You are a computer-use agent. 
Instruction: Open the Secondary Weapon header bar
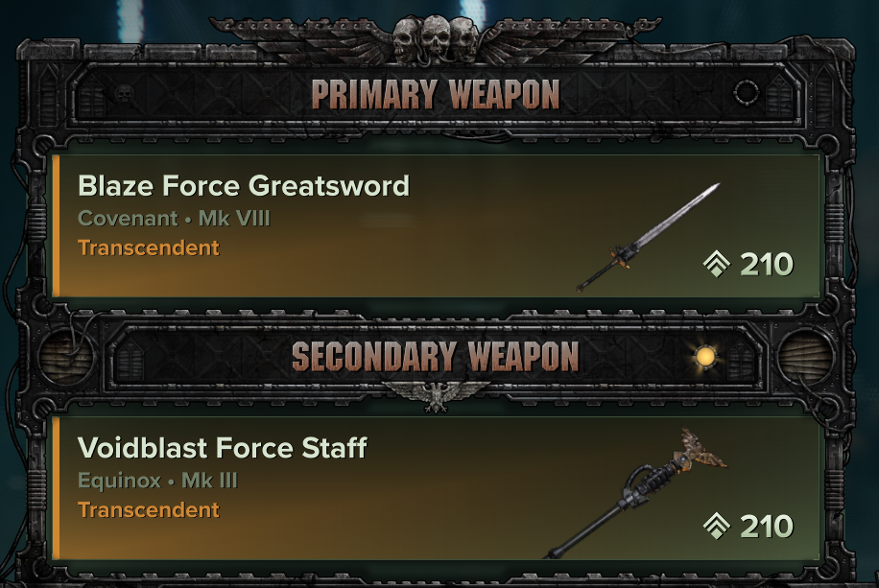tap(436, 357)
